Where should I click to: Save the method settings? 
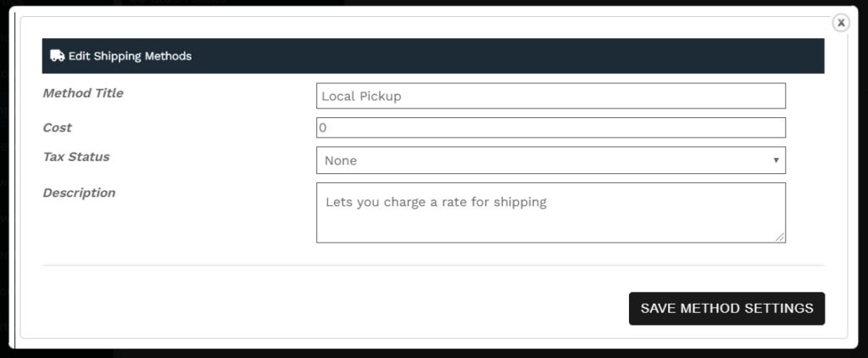[726, 309]
